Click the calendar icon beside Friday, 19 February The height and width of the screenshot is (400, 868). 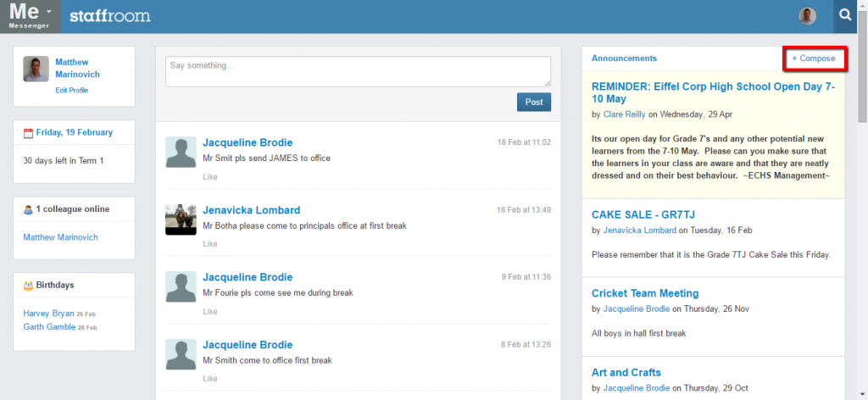click(x=28, y=133)
